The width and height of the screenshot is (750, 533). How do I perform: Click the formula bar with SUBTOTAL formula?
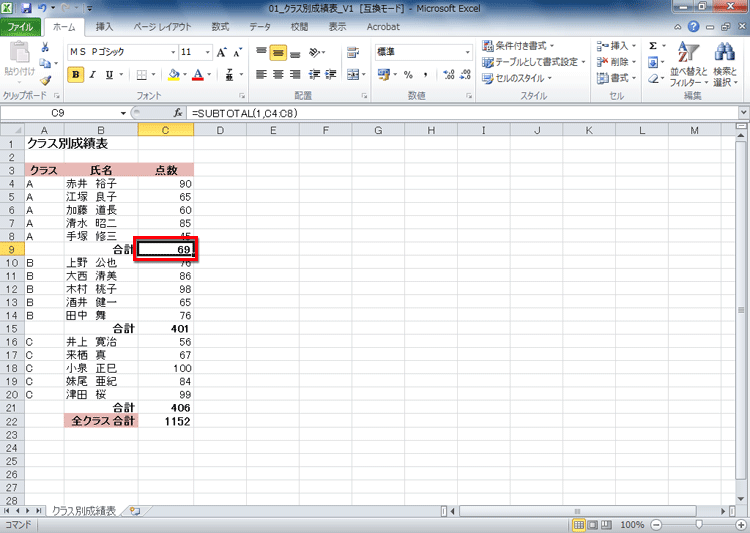462,113
